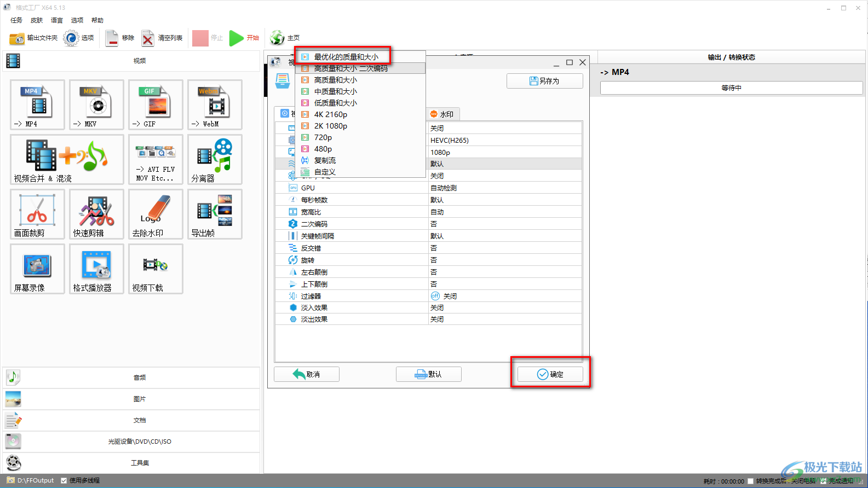
Task: Open the 导出帧 export frames tool
Action: (215, 214)
